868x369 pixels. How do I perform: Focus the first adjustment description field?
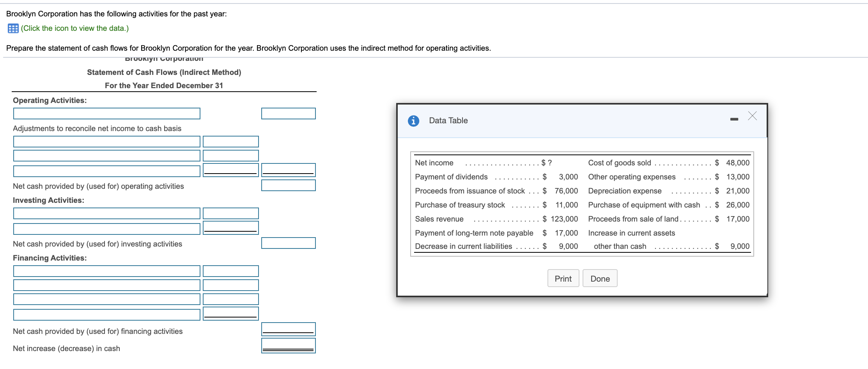[107, 142]
